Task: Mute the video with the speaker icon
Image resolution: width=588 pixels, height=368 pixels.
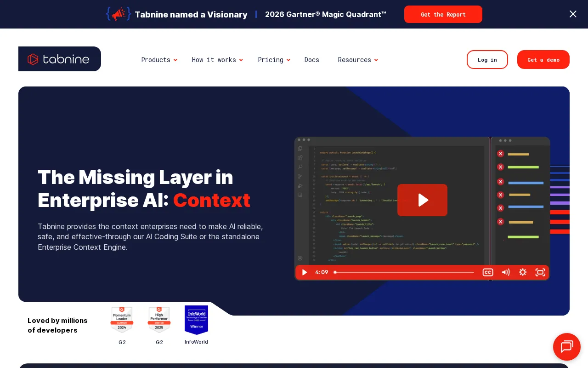Action: click(506, 272)
